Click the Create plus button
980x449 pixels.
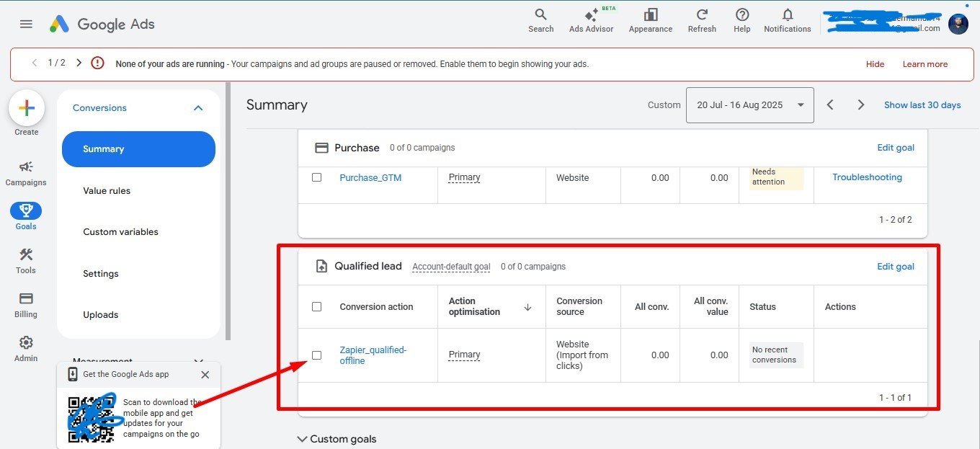[x=27, y=108]
